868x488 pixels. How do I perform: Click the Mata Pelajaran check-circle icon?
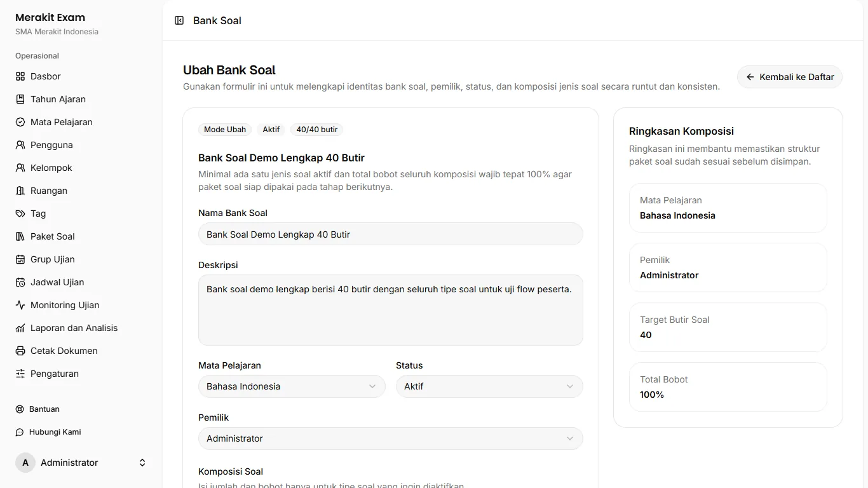[x=20, y=122]
